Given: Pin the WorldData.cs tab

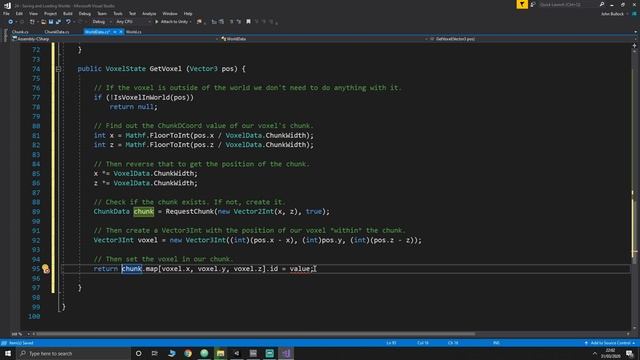Looking at the screenshot, I should click(x=115, y=32).
